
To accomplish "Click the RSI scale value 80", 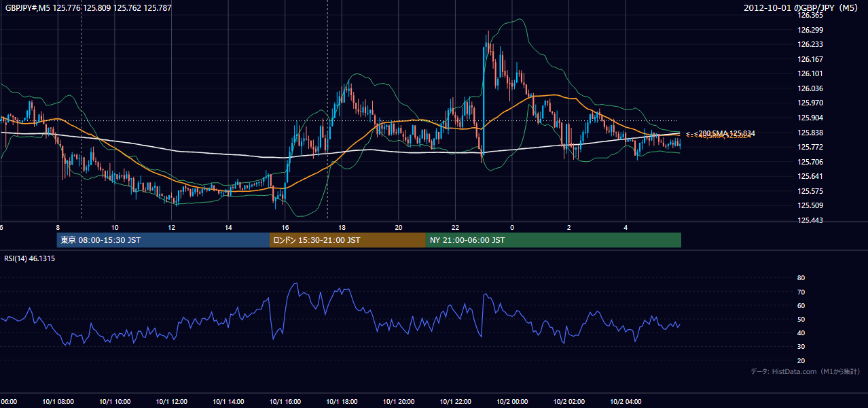I will click(x=801, y=278).
